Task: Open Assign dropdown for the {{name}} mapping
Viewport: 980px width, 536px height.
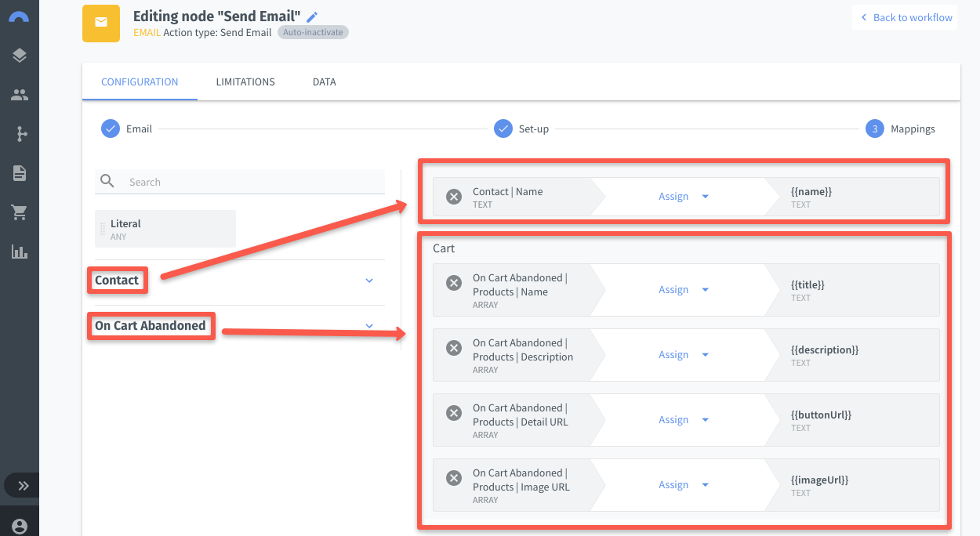Action: tap(684, 197)
